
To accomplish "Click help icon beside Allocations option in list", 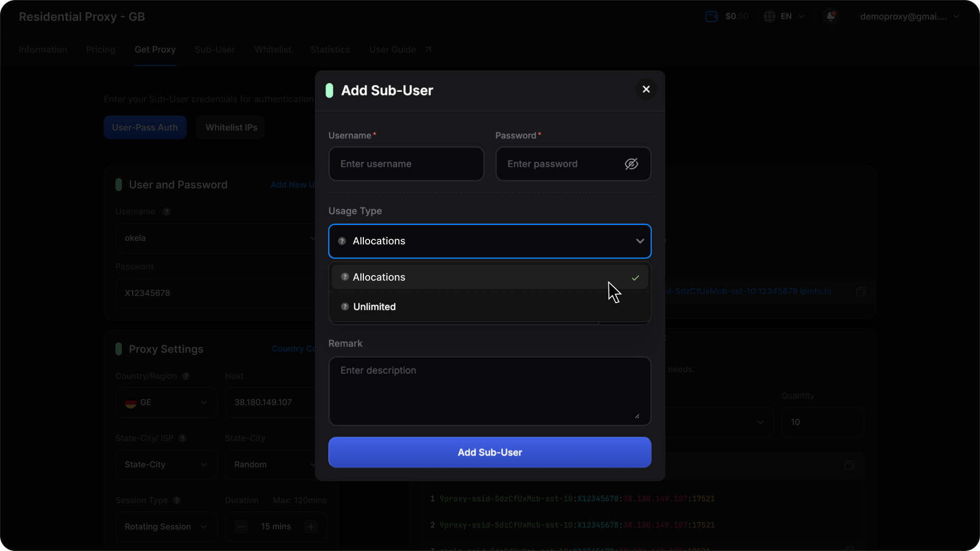I will click(x=345, y=277).
